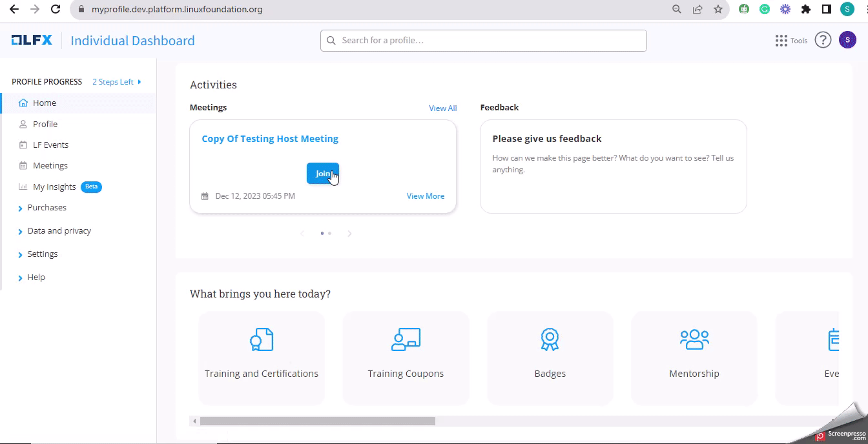Open My Insights in the sidebar
868x444 pixels.
(x=54, y=187)
